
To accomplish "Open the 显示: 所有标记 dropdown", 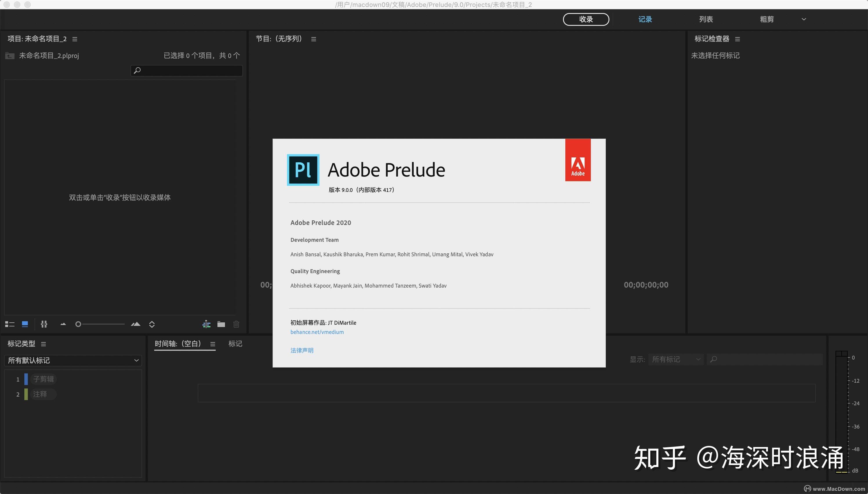I will tap(675, 359).
